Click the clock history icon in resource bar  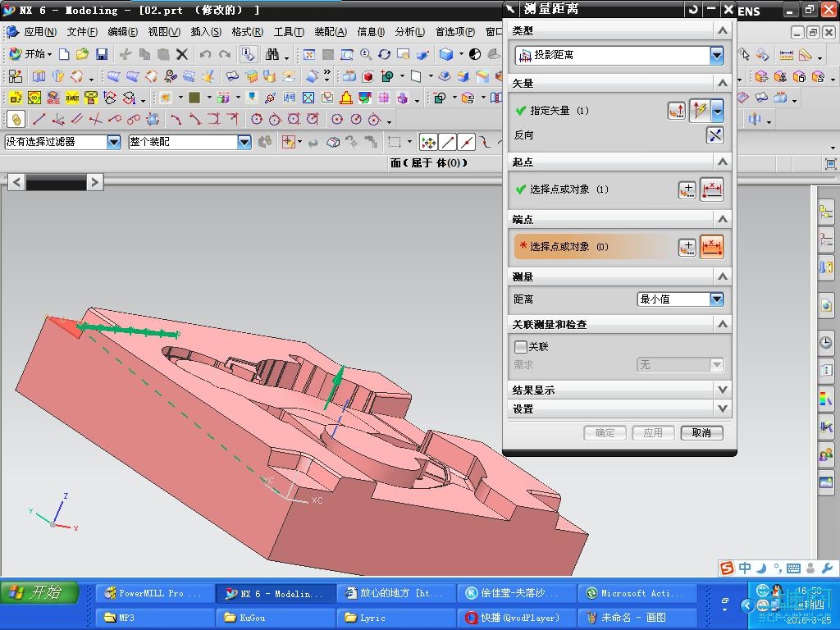[825, 343]
